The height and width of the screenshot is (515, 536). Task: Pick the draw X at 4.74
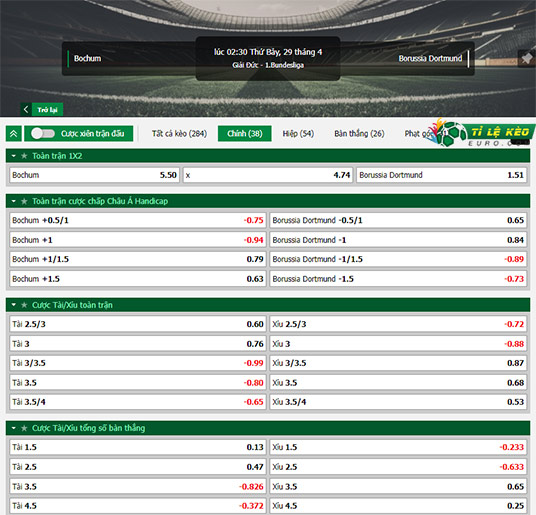(x=268, y=175)
